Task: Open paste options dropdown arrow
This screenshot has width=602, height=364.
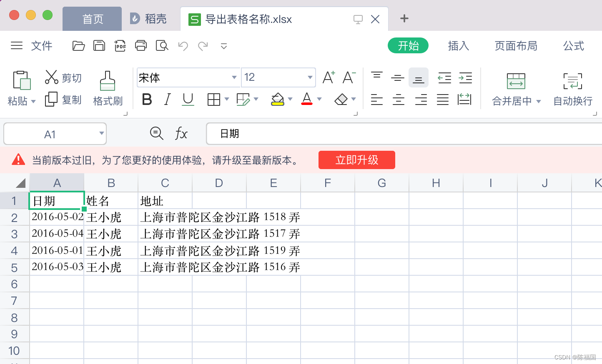Action: point(33,101)
